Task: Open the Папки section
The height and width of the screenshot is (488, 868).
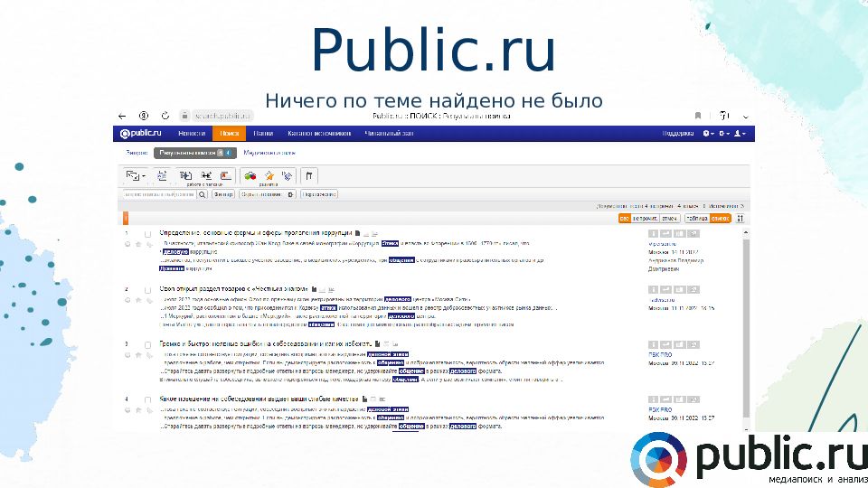Action: (263, 134)
